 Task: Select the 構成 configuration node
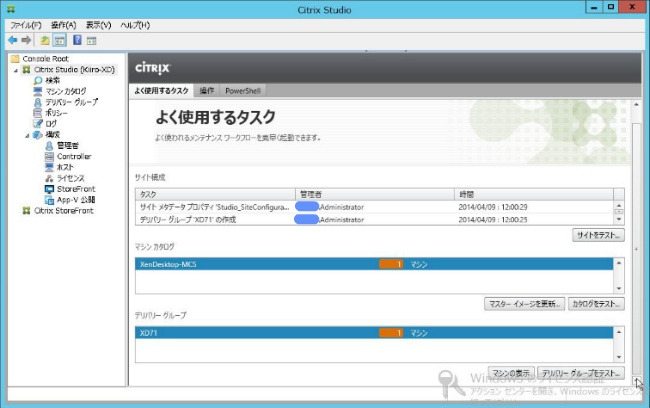coord(53,134)
